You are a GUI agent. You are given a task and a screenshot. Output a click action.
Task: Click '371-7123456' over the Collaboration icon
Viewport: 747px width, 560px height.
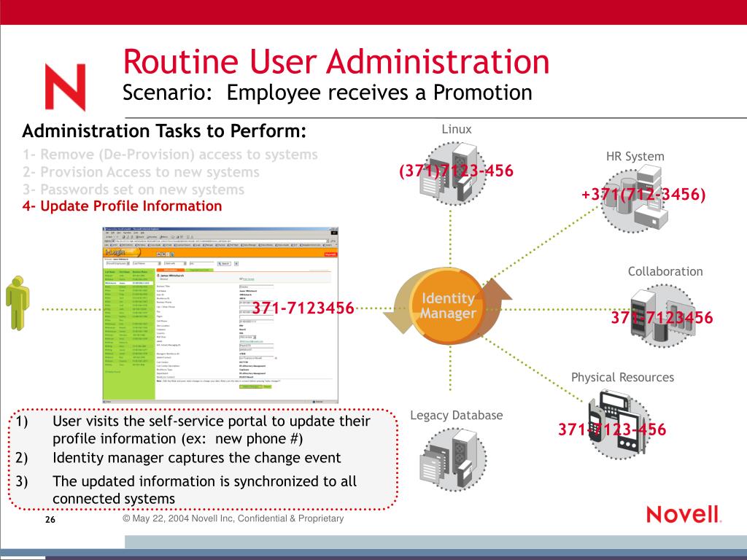tap(662, 318)
